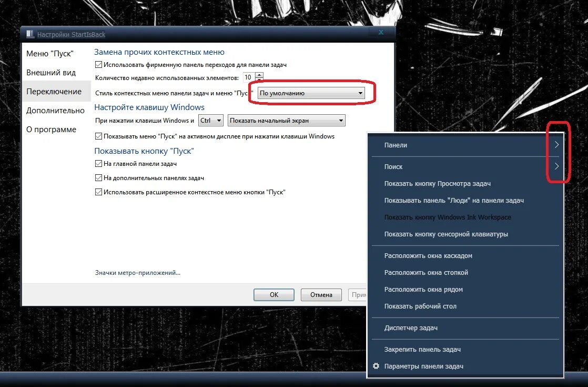Screen dimensions: 588x387
Task: Click the recent items count field showing 10
Action: coord(249,77)
